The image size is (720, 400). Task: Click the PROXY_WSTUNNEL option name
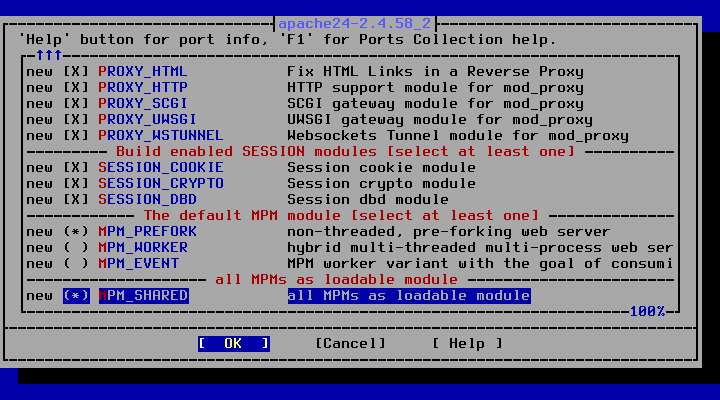click(x=161, y=135)
